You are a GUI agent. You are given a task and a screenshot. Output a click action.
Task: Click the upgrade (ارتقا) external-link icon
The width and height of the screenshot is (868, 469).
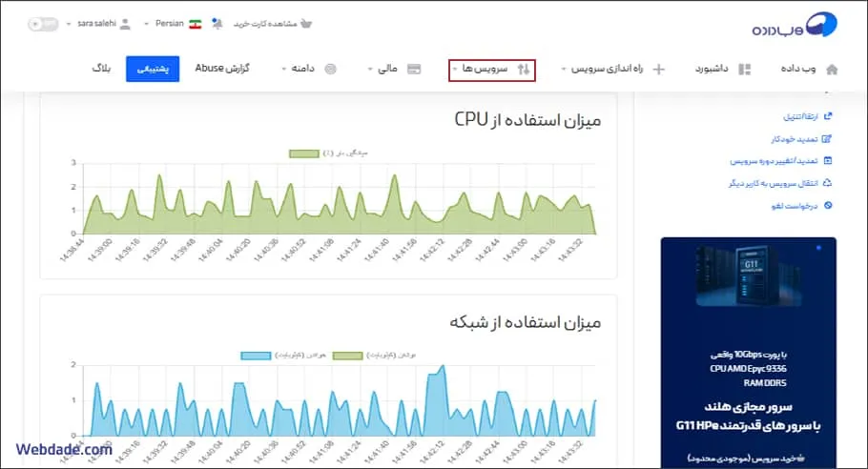click(x=827, y=116)
